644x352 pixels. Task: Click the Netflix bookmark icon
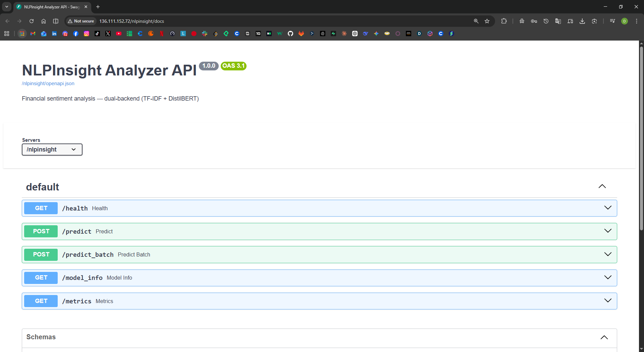[162, 34]
